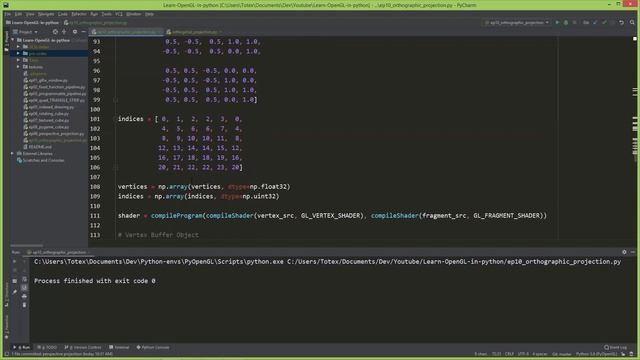Open Run panel settings gear
This screenshot has height=360, width=640.
[624, 252]
